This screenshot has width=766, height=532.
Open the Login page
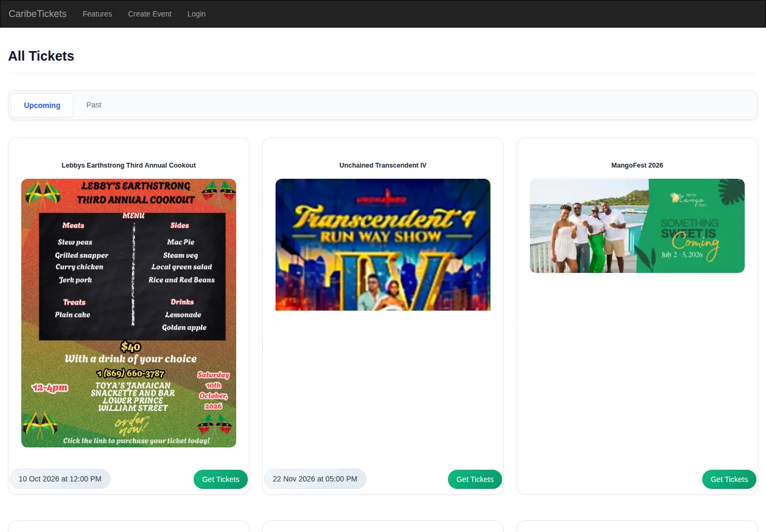coord(196,14)
